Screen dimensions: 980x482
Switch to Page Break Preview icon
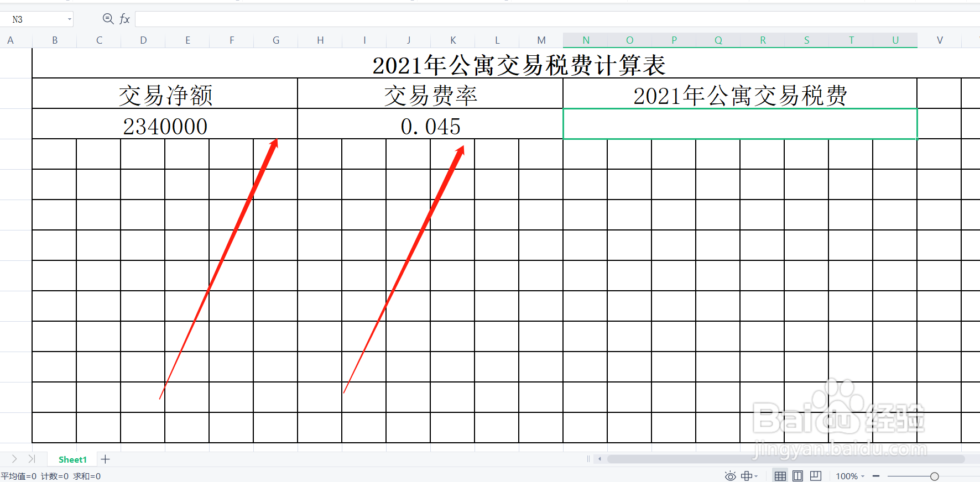tap(815, 476)
